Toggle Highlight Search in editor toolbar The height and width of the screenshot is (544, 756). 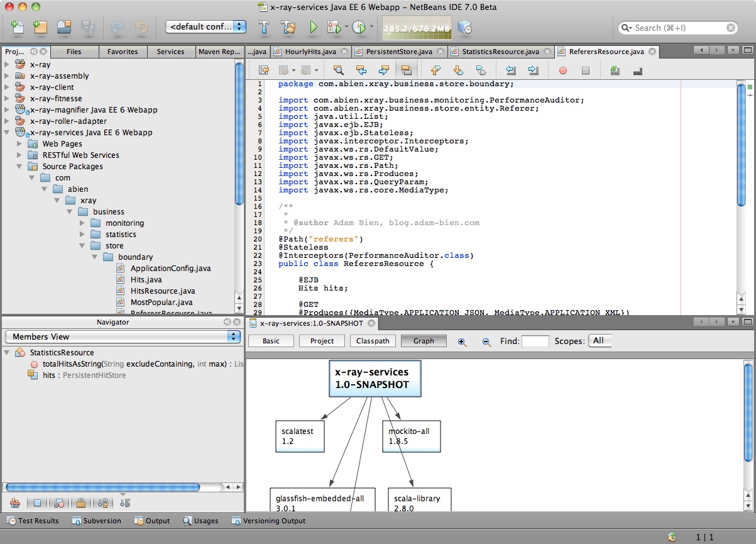tap(405, 70)
